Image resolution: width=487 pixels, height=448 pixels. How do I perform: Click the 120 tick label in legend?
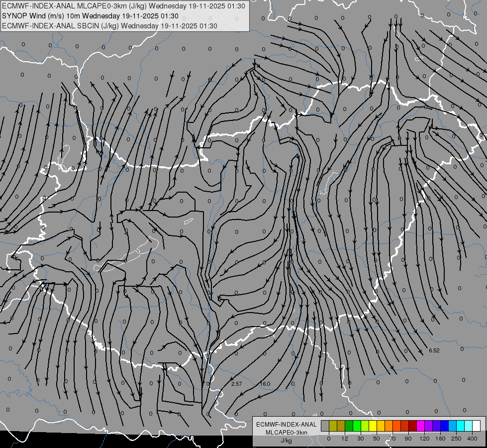[x=424, y=439]
